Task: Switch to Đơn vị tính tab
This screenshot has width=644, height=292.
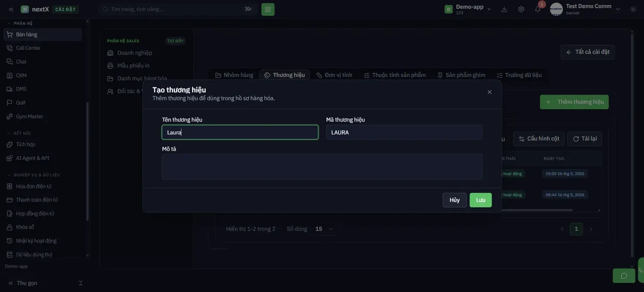Action: pyautogui.click(x=334, y=75)
